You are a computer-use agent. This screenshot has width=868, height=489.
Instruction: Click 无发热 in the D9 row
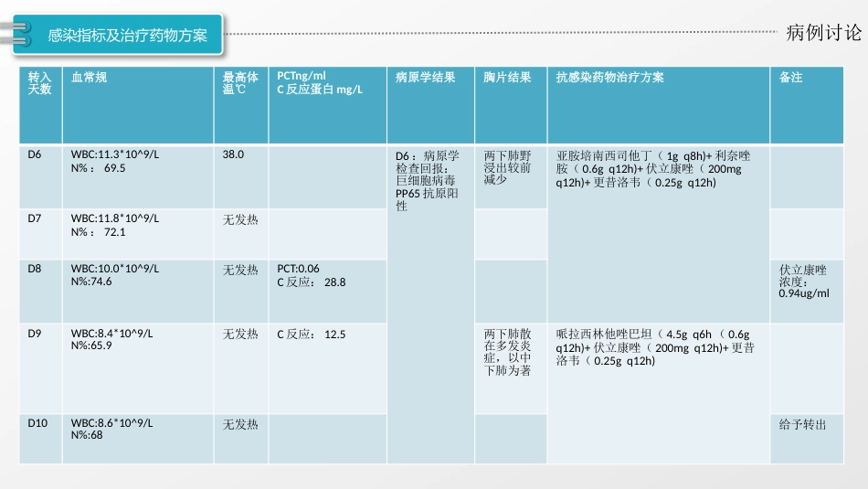240,334
